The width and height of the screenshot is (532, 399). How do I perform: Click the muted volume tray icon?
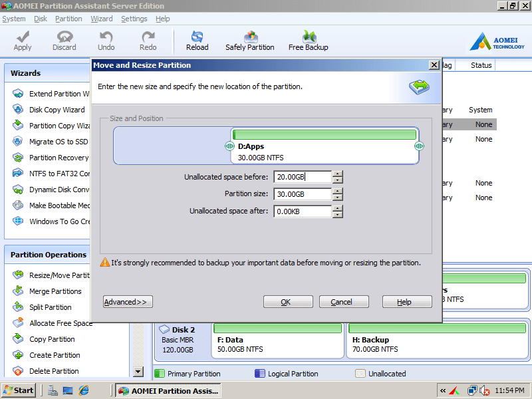(x=485, y=391)
